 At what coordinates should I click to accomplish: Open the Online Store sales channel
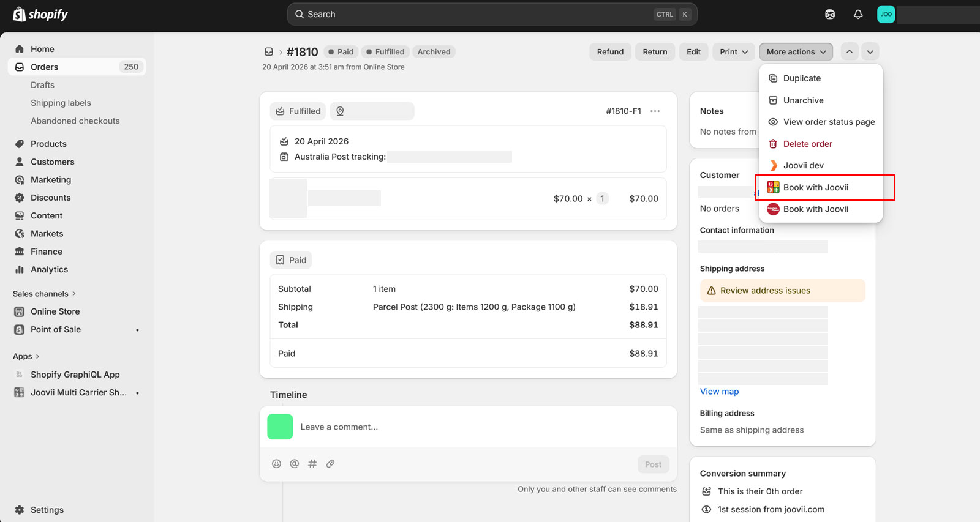(77, 311)
